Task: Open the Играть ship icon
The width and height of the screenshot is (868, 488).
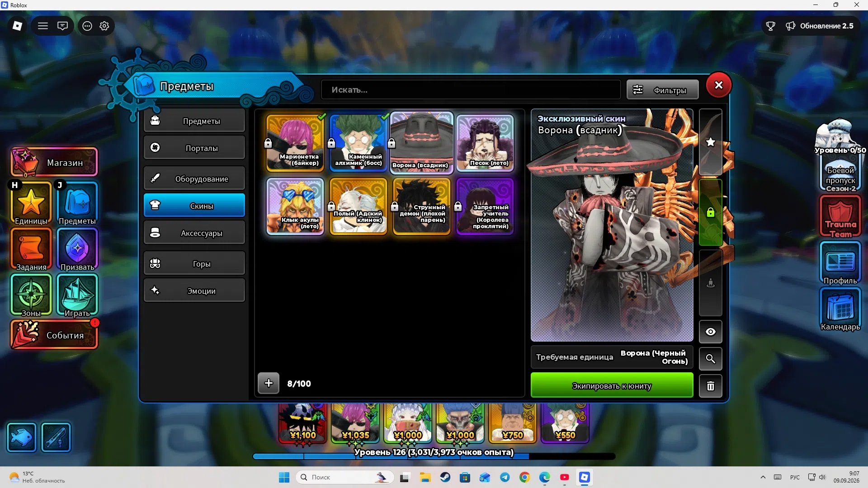Action: point(77,296)
